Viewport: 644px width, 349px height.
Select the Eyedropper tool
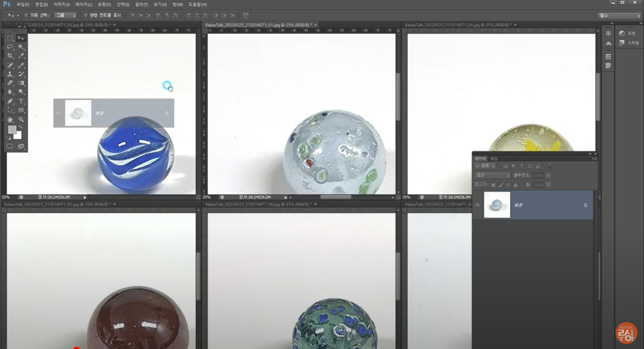(x=21, y=56)
